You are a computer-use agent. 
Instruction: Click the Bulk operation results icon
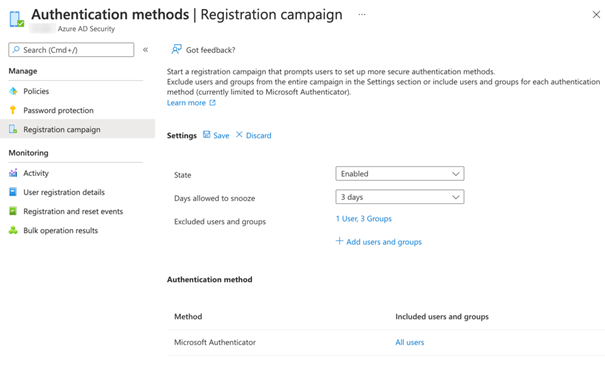tap(13, 230)
